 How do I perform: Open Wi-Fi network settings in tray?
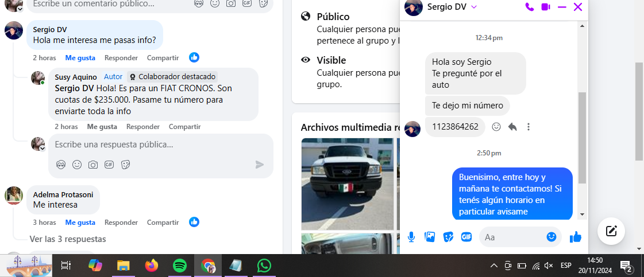tap(535, 266)
